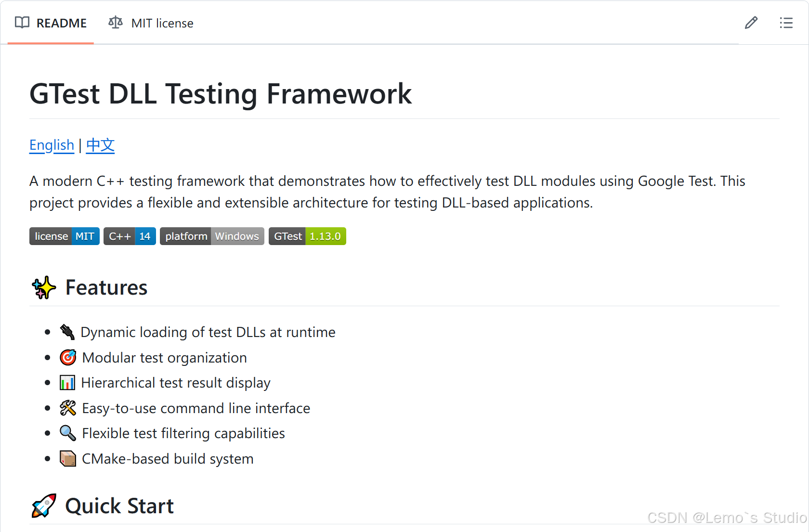
Task: Click the sparkles icon next to Features heading
Action: [43, 287]
